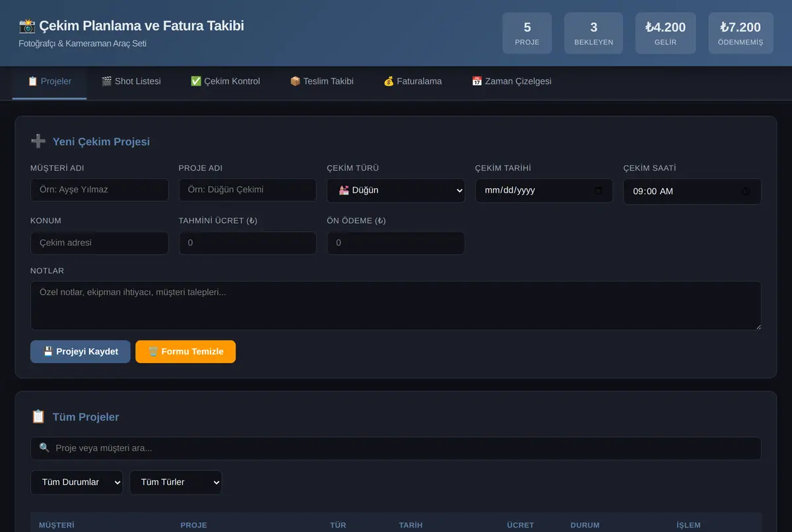Go to the Çekim Kontrol tab
This screenshot has height=532, width=792.
(225, 82)
